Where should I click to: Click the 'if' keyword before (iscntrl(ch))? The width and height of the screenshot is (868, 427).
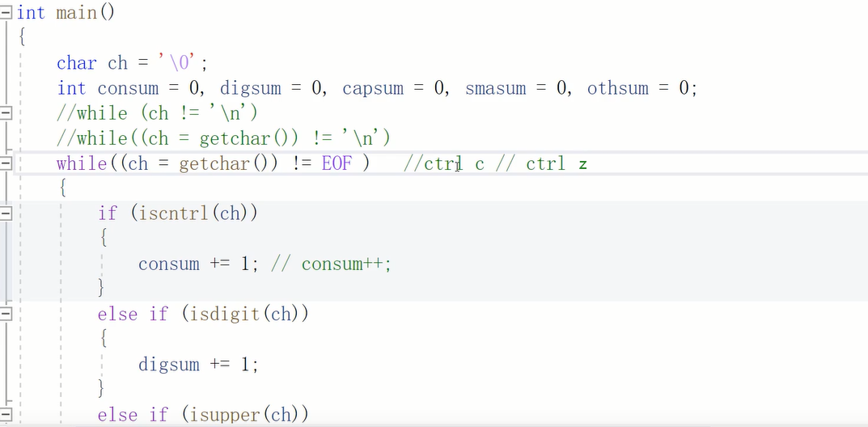pos(108,214)
